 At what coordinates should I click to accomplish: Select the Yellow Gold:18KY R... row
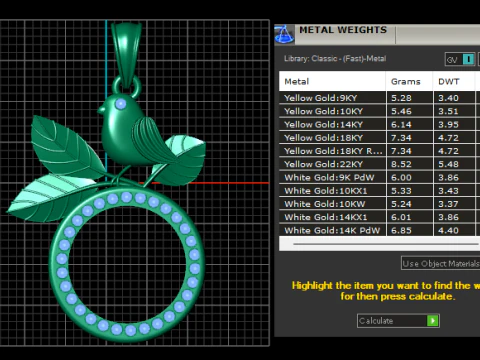(379, 151)
